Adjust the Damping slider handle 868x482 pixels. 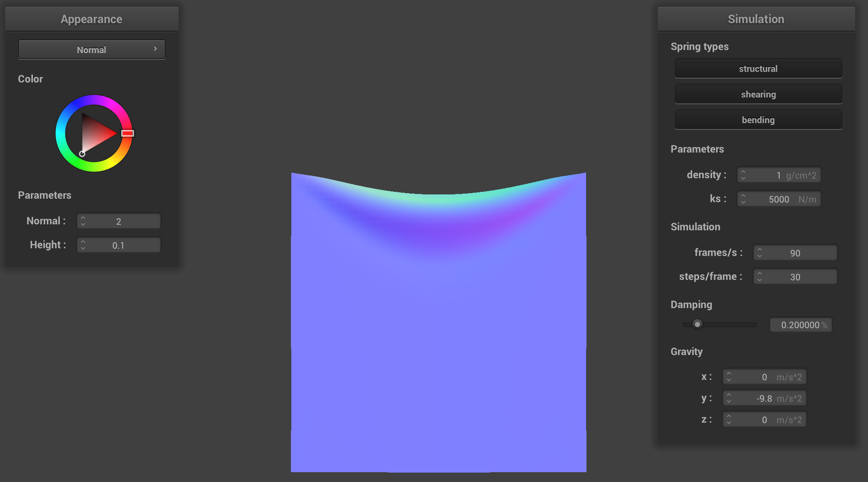click(697, 324)
